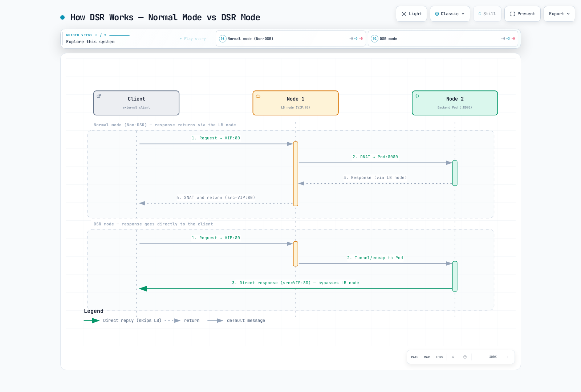581x392 pixels.
Task: Click the code icon on Node 2
Action: [x=417, y=96]
